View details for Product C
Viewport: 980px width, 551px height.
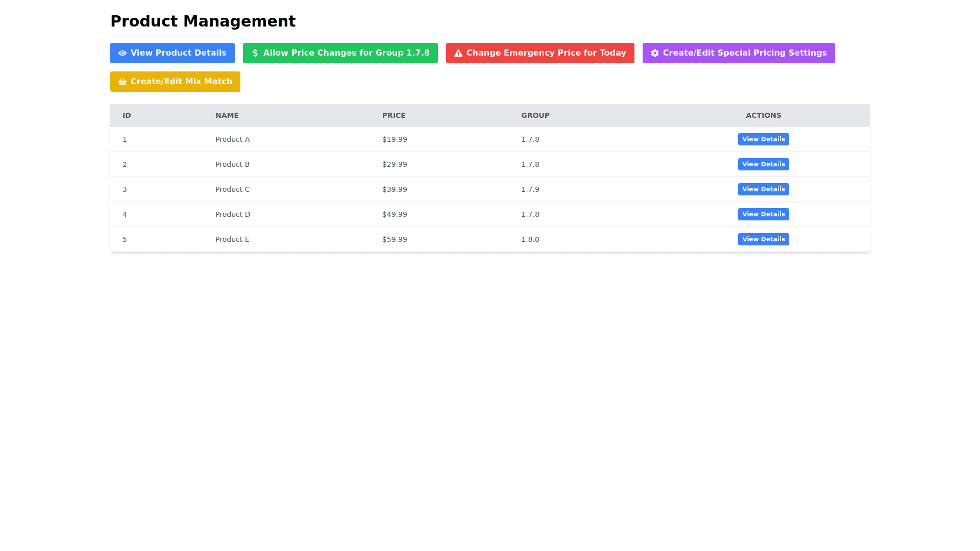(x=763, y=189)
